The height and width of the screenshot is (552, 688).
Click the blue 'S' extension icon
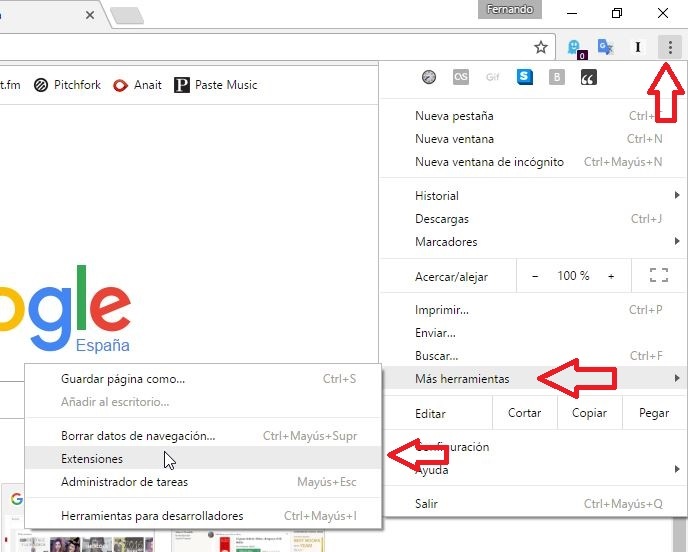click(524, 77)
